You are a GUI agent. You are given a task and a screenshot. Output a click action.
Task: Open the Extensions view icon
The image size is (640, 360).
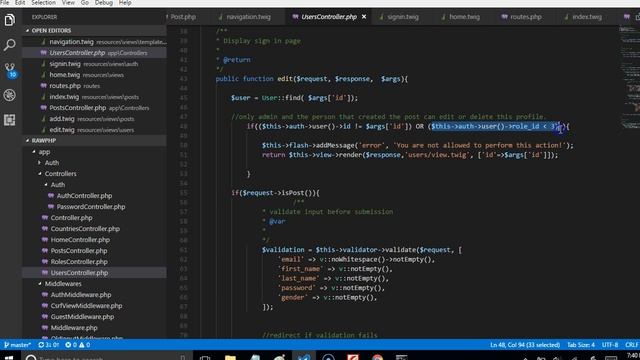point(9,120)
